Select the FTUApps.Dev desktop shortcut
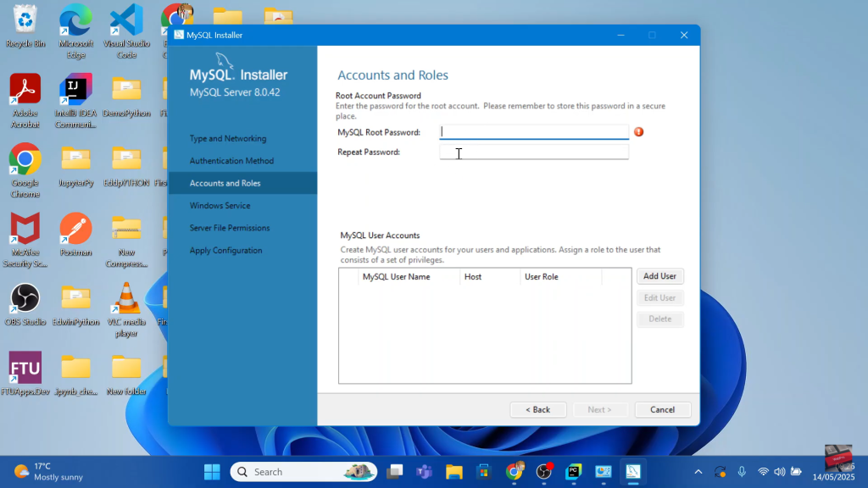This screenshot has height=488, width=868. coord(25,374)
